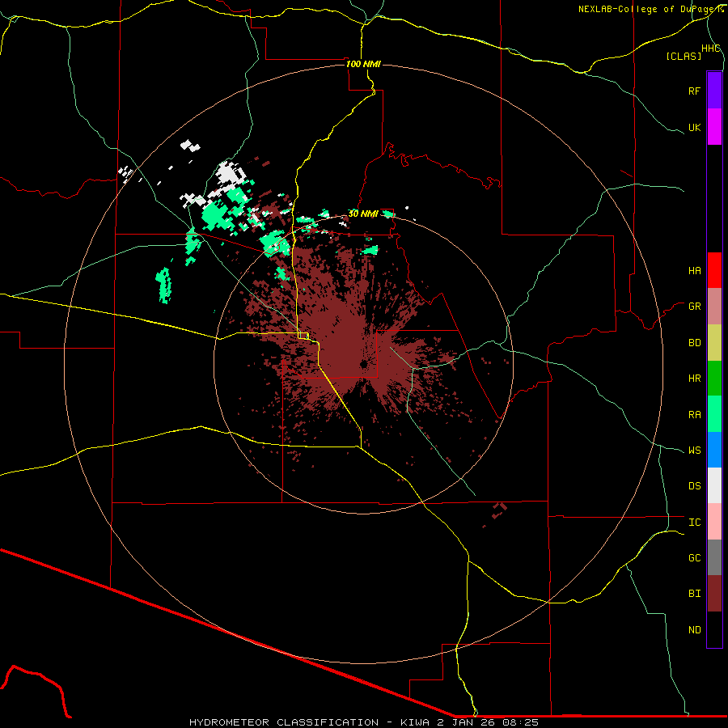Click the ND black legend swatch
The image size is (728, 728).
[x=714, y=629]
